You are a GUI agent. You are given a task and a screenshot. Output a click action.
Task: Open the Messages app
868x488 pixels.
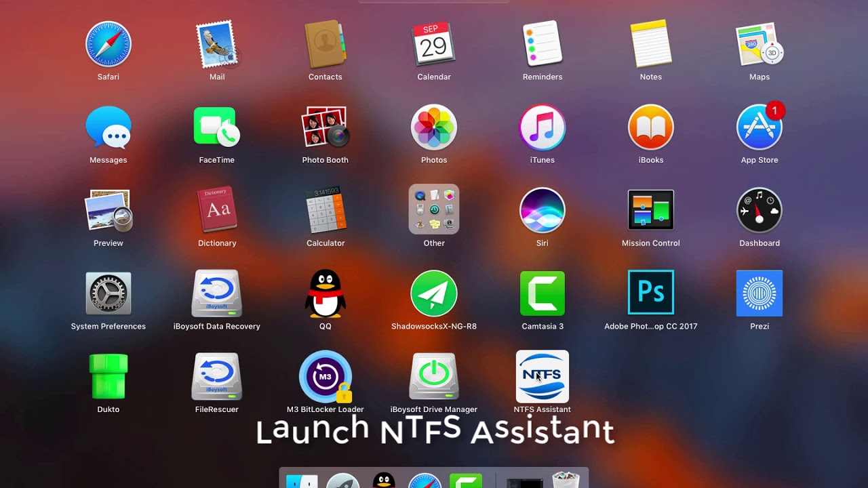coord(108,127)
